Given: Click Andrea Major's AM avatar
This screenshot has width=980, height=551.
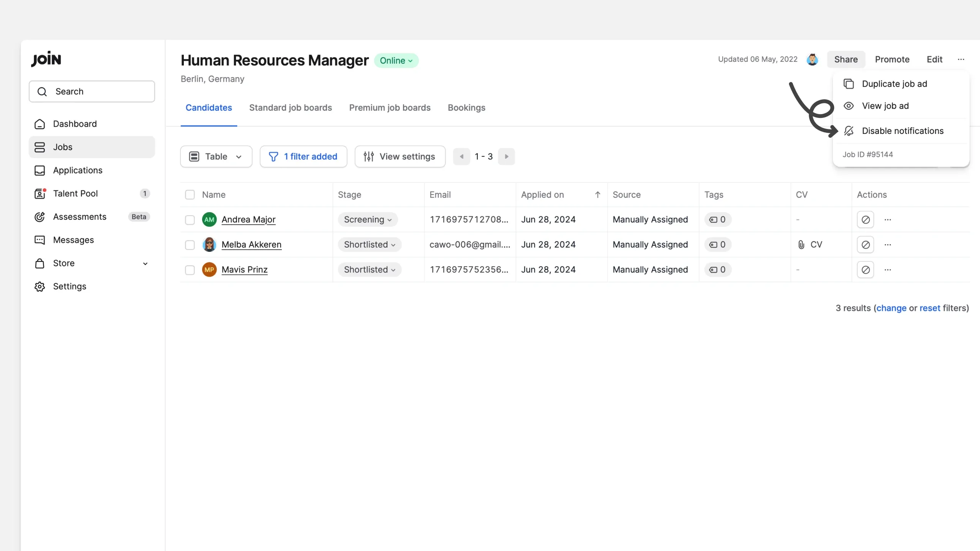Looking at the screenshot, I should [209, 220].
